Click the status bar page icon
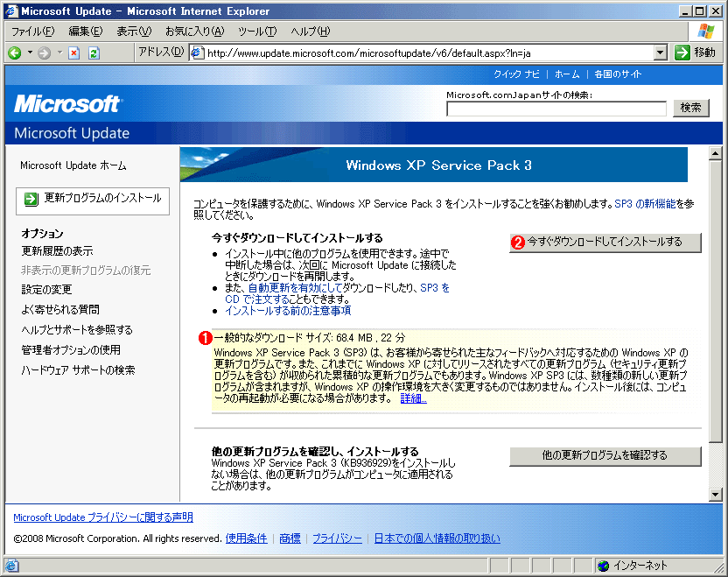Screen dimensions: 728x577 point(11,566)
